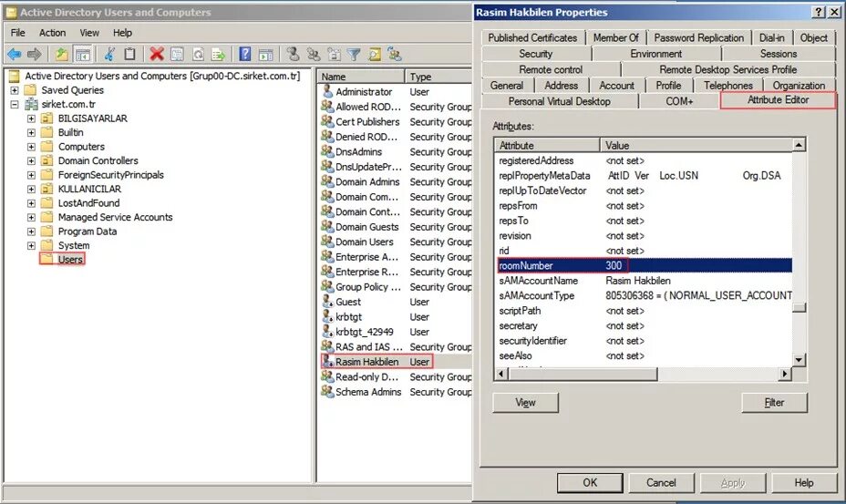Click the Name column header

coord(361,76)
